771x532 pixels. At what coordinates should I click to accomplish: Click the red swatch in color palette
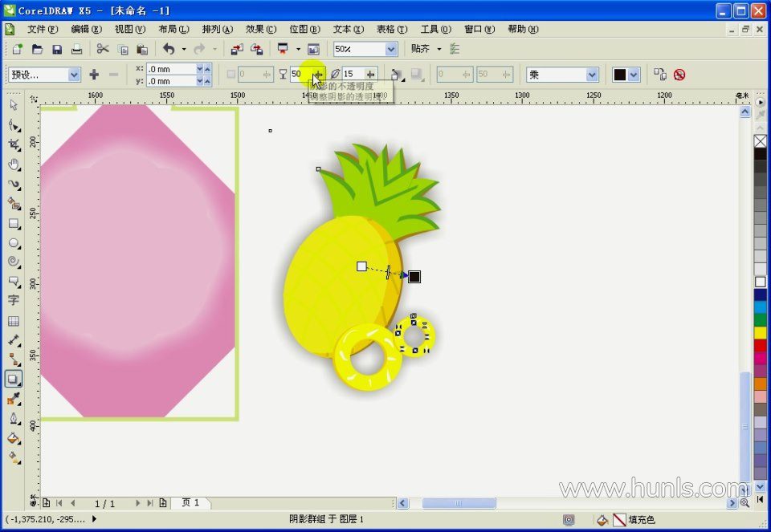click(x=760, y=345)
